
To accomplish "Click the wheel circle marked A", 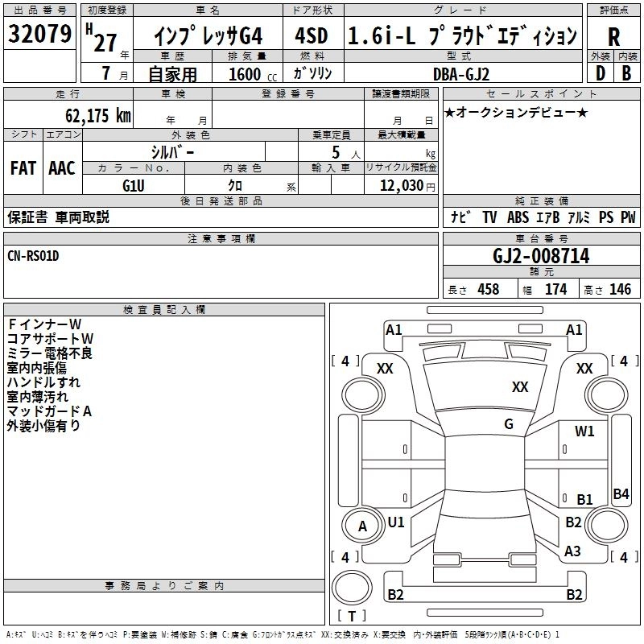I will [x=362, y=526].
